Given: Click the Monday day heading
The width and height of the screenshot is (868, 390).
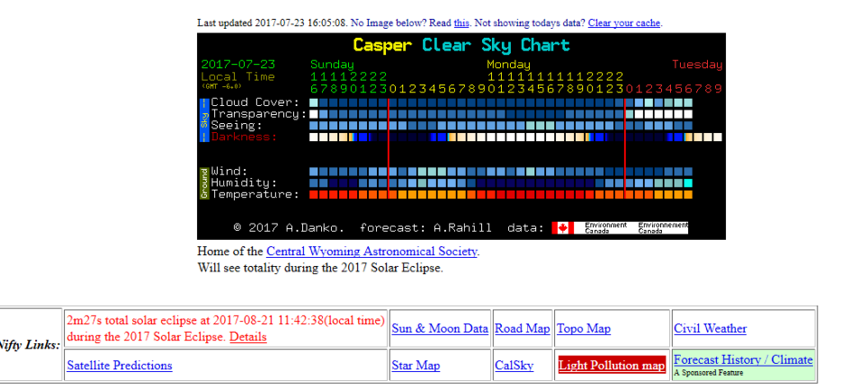Looking at the screenshot, I should (509, 64).
